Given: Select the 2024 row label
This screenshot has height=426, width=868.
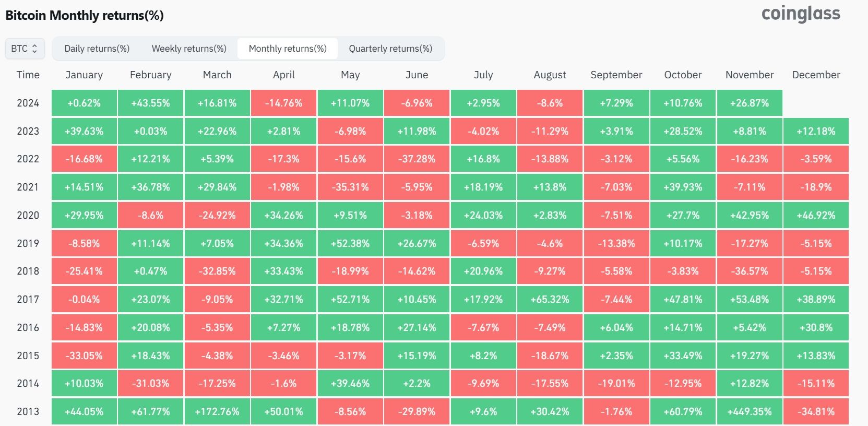Looking at the screenshot, I should click(x=28, y=103).
